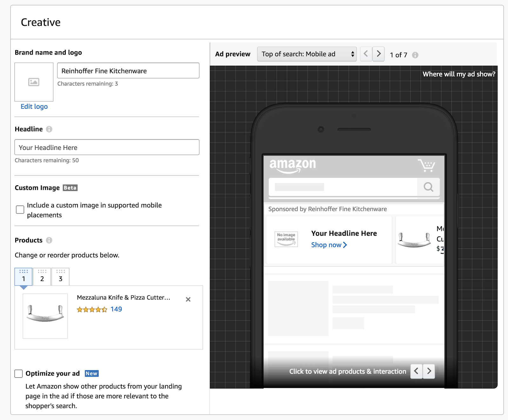Go to previous ad preview placement
The width and height of the screenshot is (508, 420).
pos(366,54)
